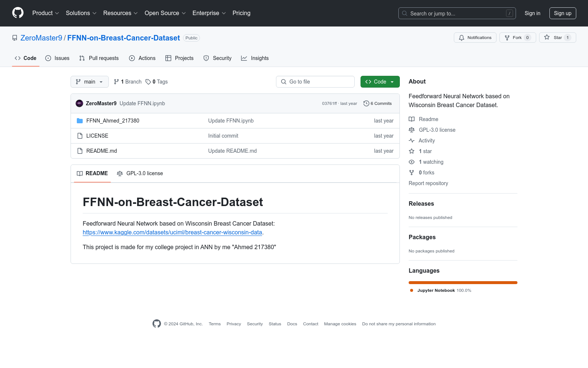Open the 03761ff commit hash
Image resolution: width=588 pixels, height=368 pixels.
[x=329, y=103]
